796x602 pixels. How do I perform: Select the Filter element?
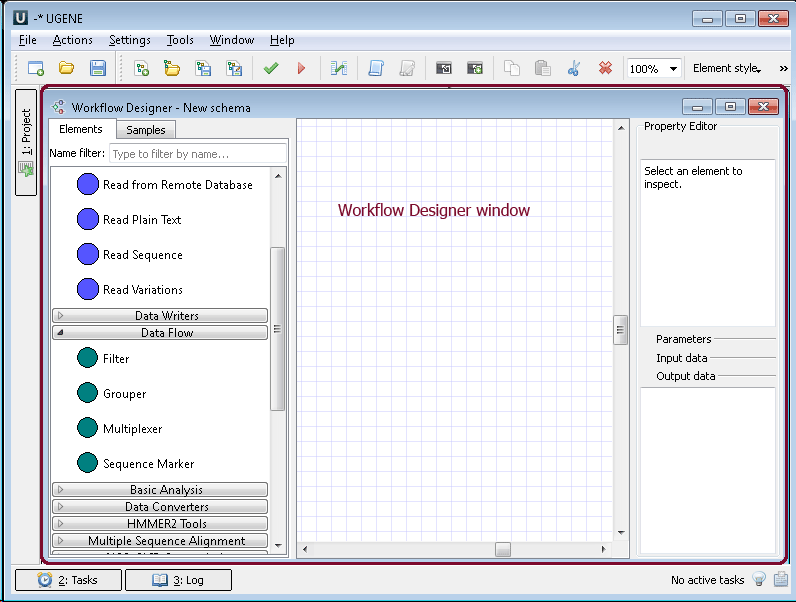[104, 358]
